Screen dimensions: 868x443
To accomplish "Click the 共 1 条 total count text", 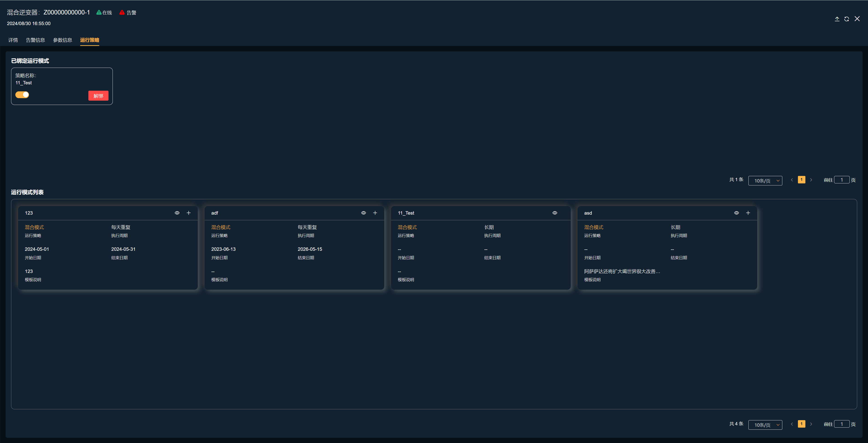I will point(736,180).
